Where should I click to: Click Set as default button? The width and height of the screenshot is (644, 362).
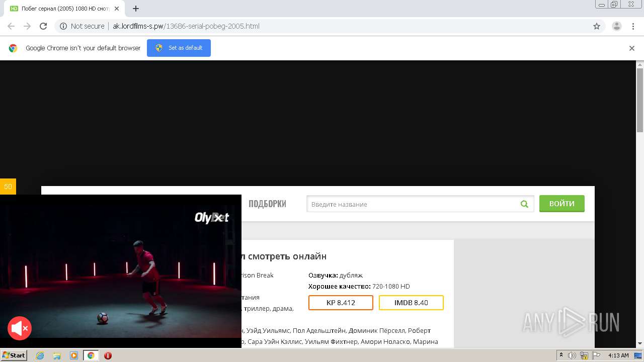[x=179, y=48]
